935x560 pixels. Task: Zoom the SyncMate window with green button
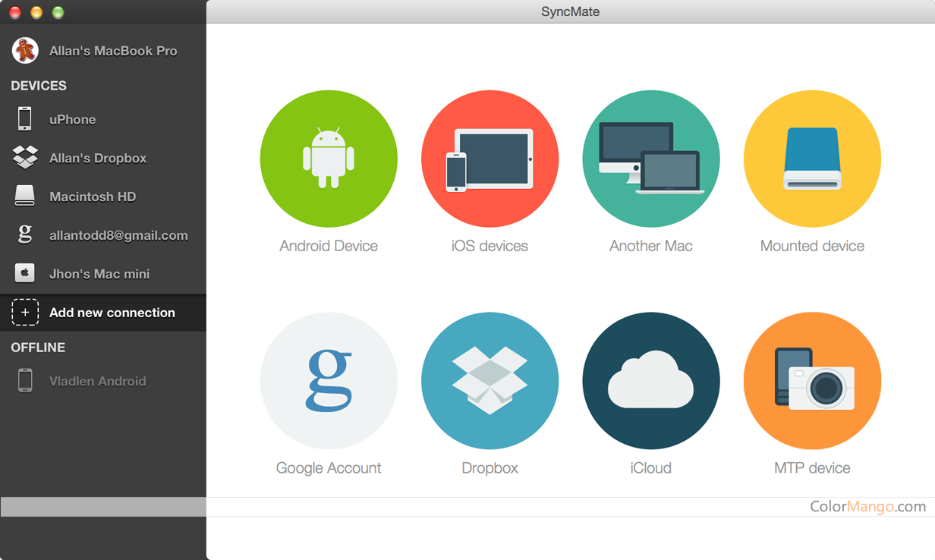tap(58, 12)
